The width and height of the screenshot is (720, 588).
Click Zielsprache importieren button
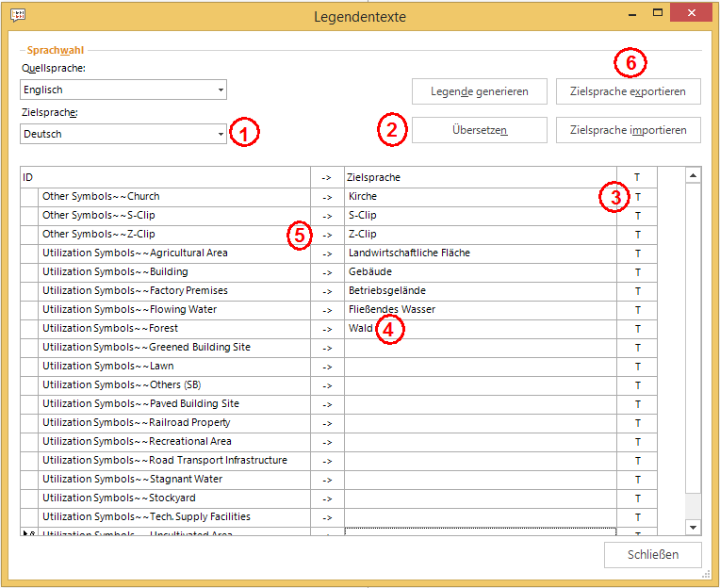(628, 130)
